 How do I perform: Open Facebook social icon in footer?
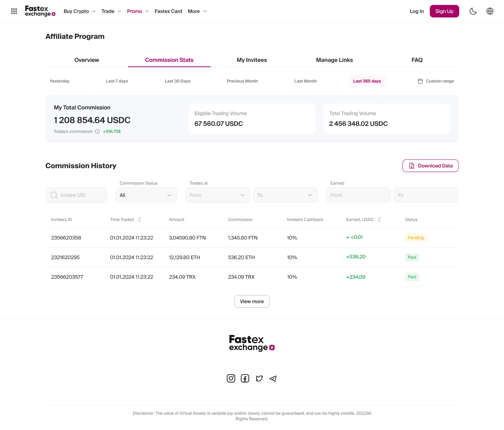[245, 378]
